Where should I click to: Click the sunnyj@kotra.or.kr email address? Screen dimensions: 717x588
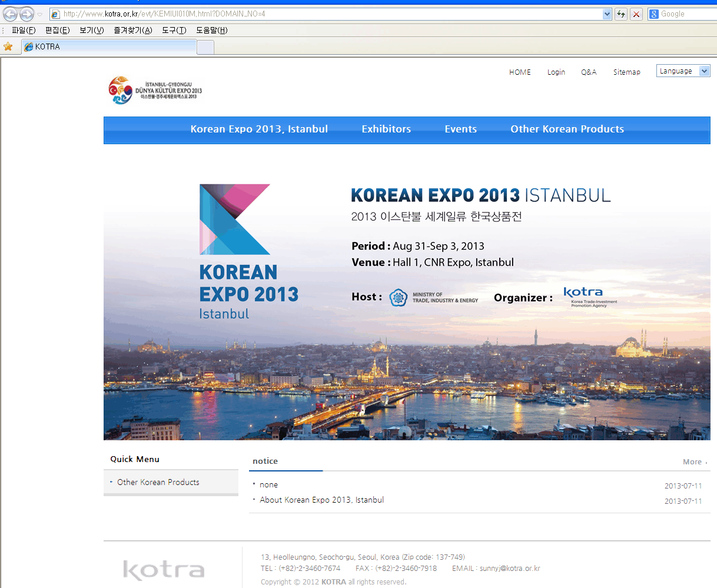pyautogui.click(x=510, y=569)
